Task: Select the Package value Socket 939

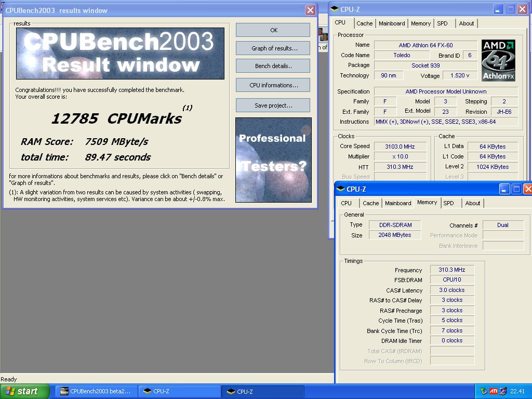Action: tap(425, 65)
